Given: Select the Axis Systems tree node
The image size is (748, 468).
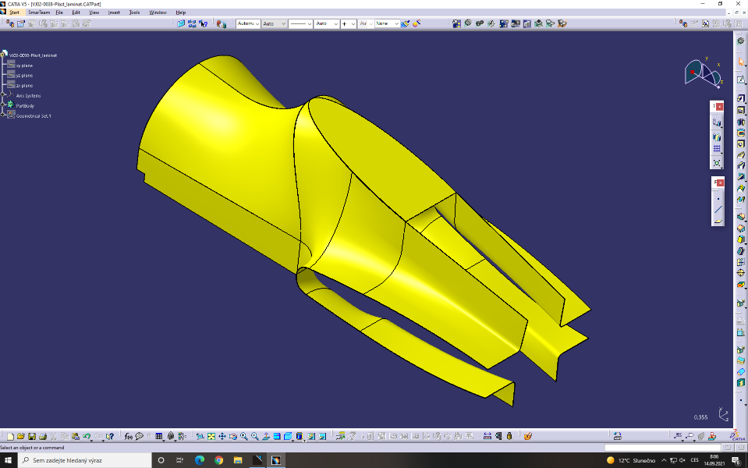Looking at the screenshot, I should pos(28,95).
